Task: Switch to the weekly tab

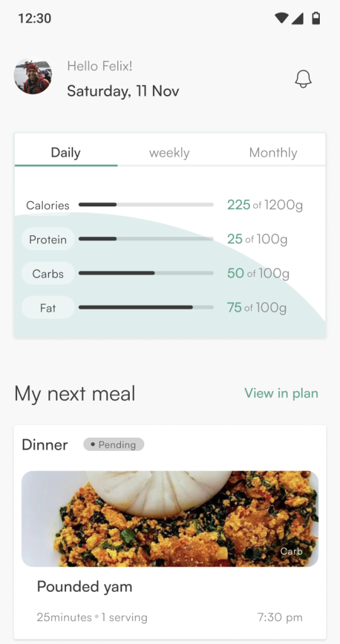Action: [x=169, y=153]
